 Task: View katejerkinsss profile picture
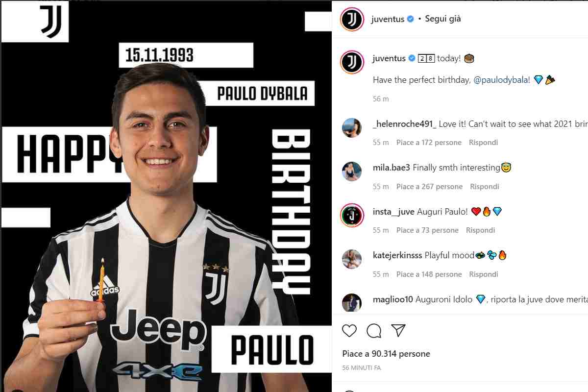coord(352,259)
